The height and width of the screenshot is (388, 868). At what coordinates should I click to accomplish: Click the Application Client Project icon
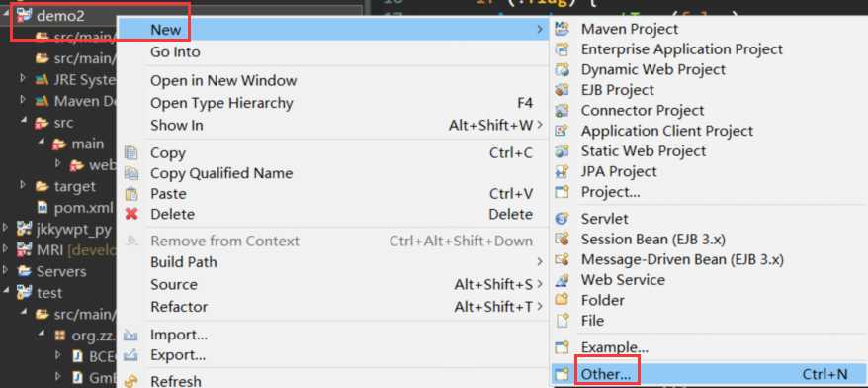pos(562,131)
